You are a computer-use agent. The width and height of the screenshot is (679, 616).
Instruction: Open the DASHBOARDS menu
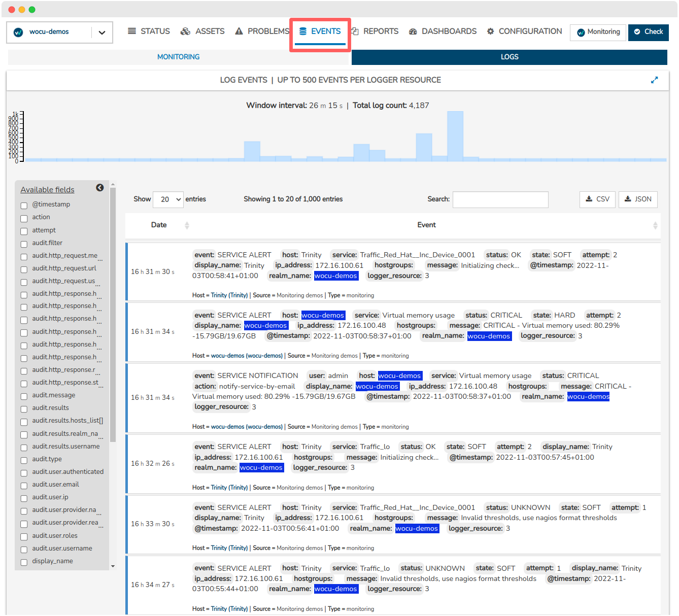point(443,31)
